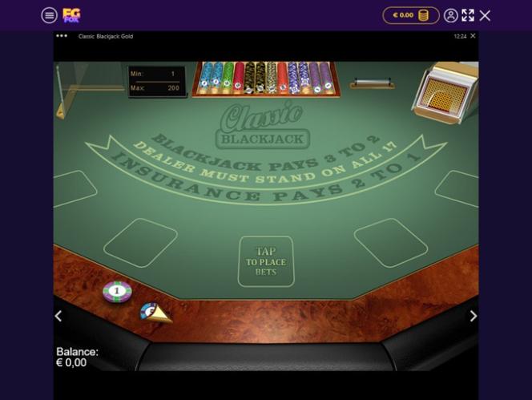Place bet on right lower betting box
532x400 pixels.
[x=391, y=242]
